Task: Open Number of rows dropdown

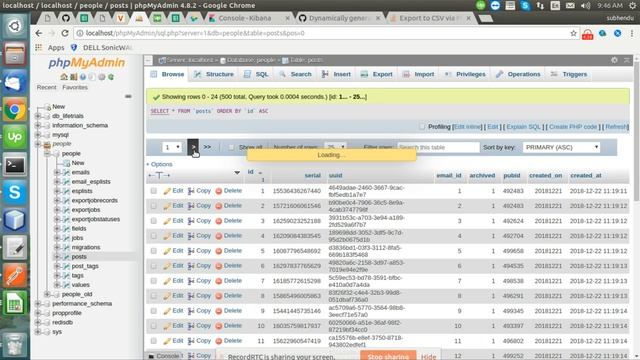Action: [x=336, y=147]
